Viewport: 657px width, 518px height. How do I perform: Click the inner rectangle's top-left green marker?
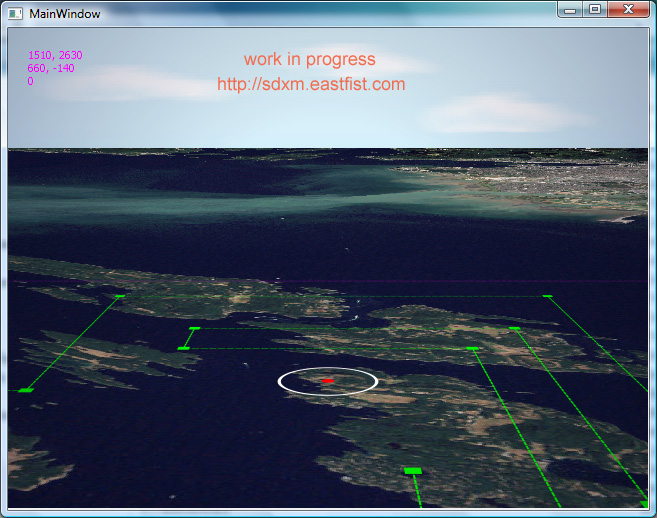(x=194, y=328)
